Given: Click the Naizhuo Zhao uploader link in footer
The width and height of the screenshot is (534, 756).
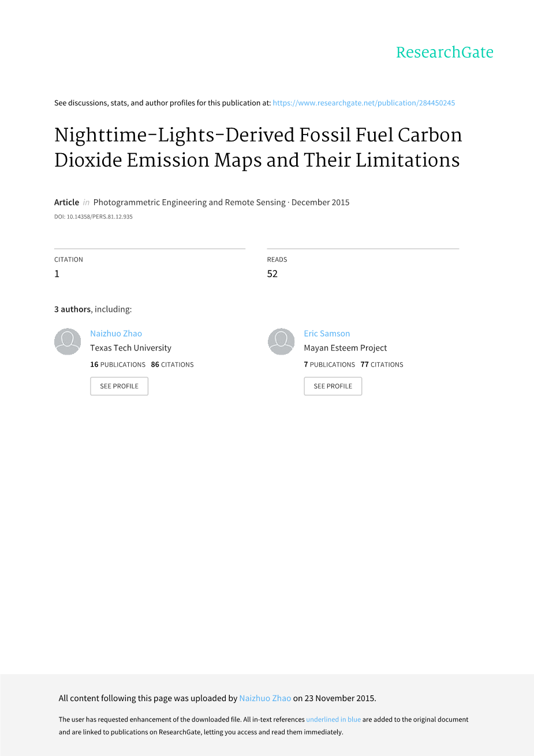Looking at the screenshot, I should tap(265, 698).
